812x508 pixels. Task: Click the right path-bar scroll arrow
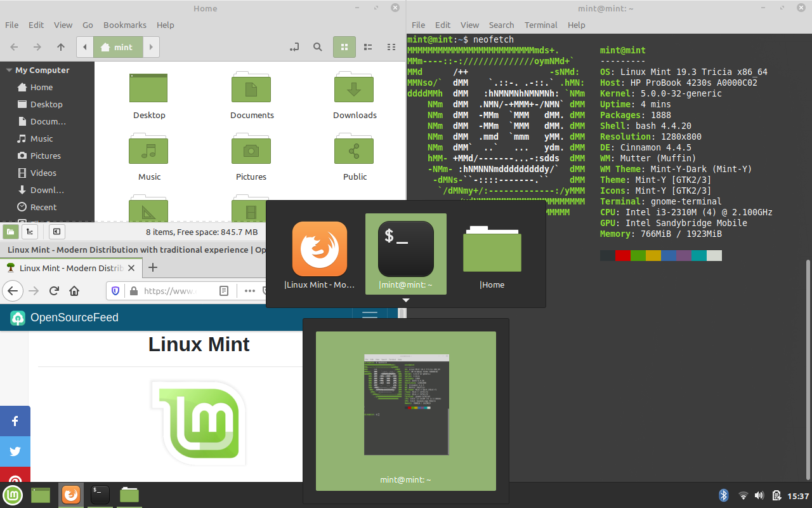[x=151, y=47]
